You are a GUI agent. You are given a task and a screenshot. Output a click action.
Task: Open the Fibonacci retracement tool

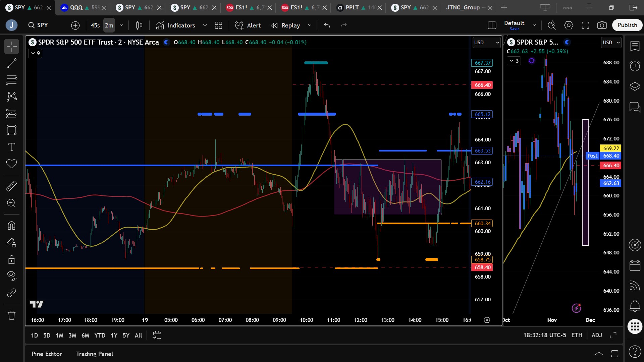(11, 80)
